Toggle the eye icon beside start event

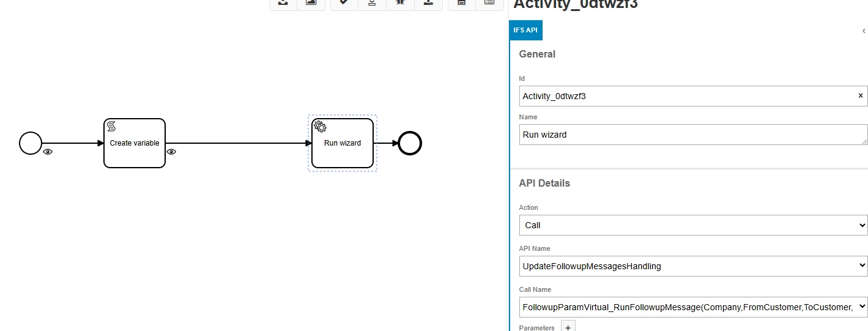click(x=48, y=152)
